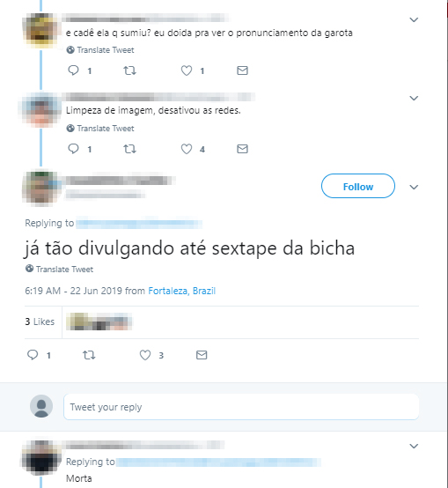View the 3 Likes list
Screen dimensions: 448x488
point(40,322)
